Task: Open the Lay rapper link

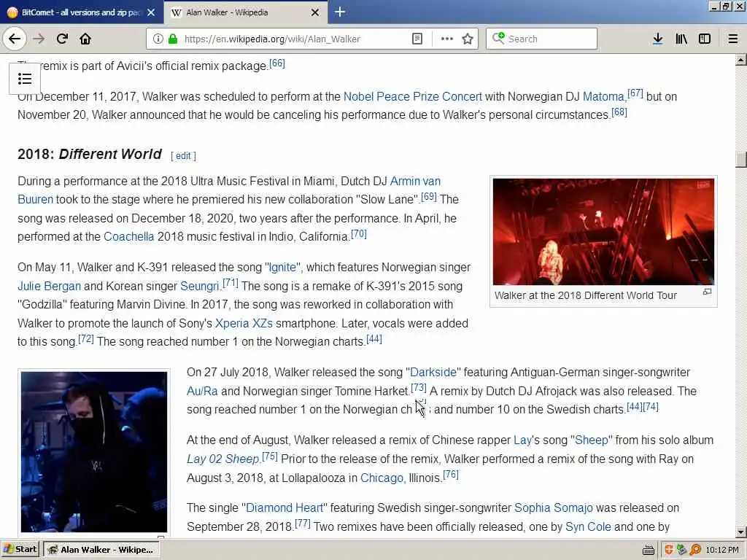Action: 522,440
